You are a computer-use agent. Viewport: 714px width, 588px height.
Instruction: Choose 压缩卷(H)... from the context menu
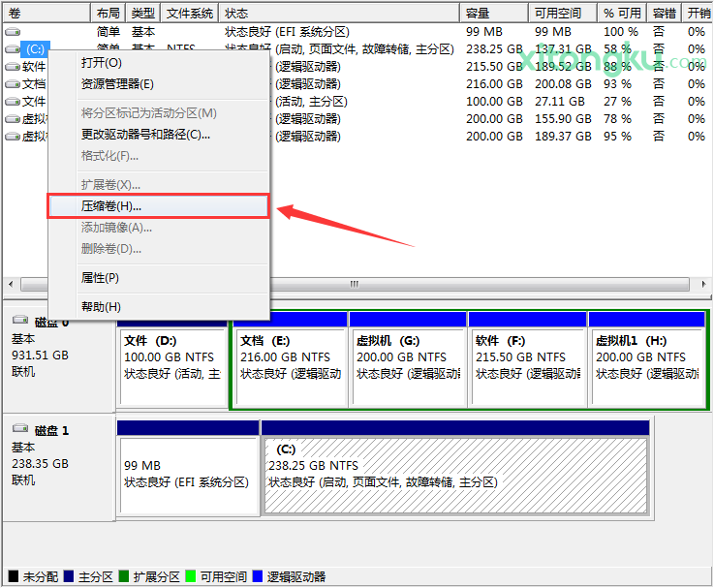pyautogui.click(x=110, y=206)
